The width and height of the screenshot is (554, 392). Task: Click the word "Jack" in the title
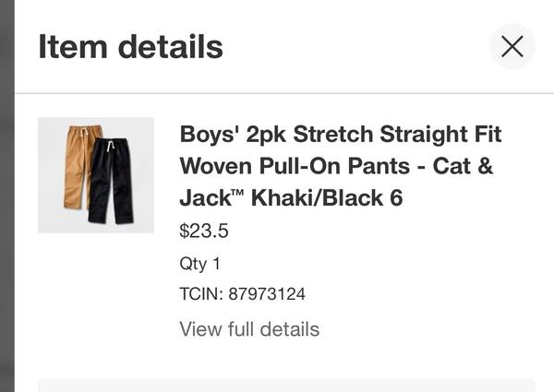click(x=205, y=197)
